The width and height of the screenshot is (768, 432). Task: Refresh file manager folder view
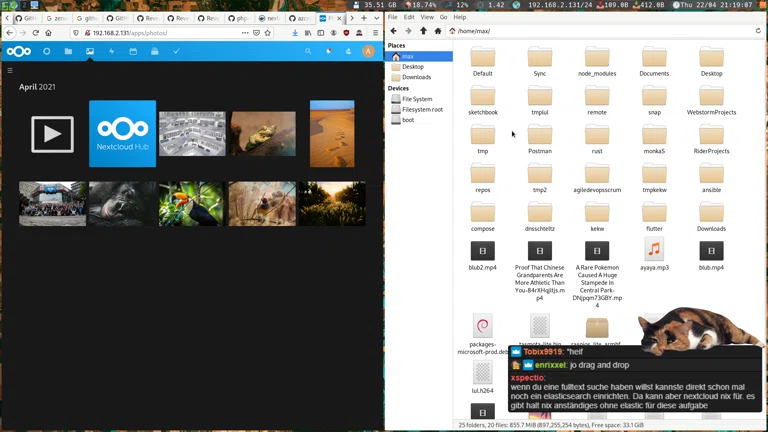click(x=758, y=31)
